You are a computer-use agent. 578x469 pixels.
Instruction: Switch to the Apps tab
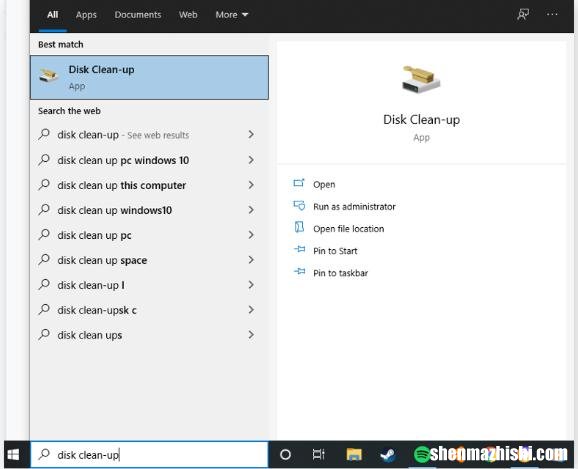(x=86, y=15)
